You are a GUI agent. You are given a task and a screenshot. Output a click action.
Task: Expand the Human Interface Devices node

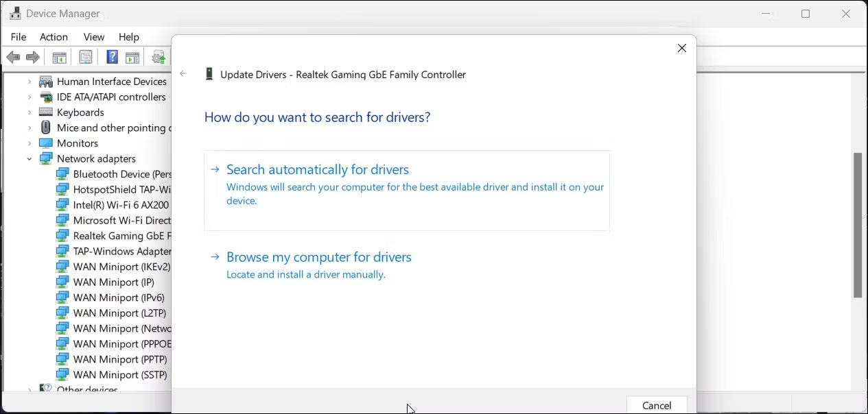(30, 82)
